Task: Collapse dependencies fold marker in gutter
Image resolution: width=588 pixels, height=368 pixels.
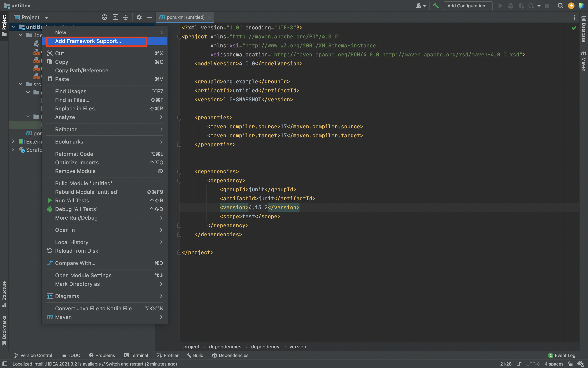Action: tap(179, 172)
